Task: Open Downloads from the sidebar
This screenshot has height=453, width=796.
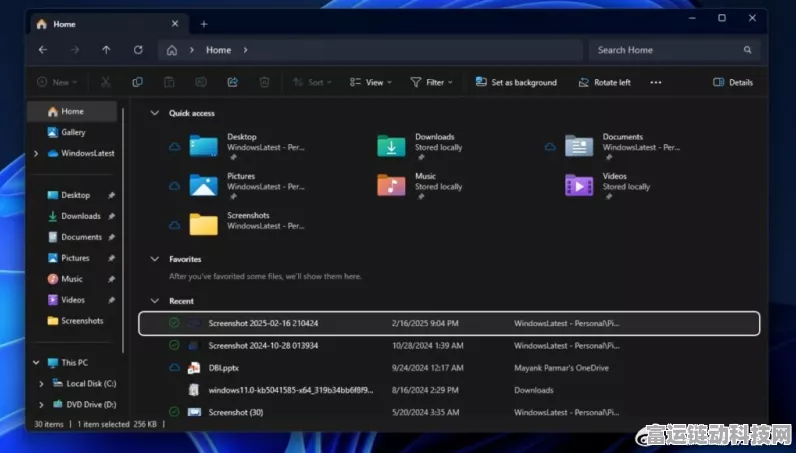Action: tap(81, 216)
